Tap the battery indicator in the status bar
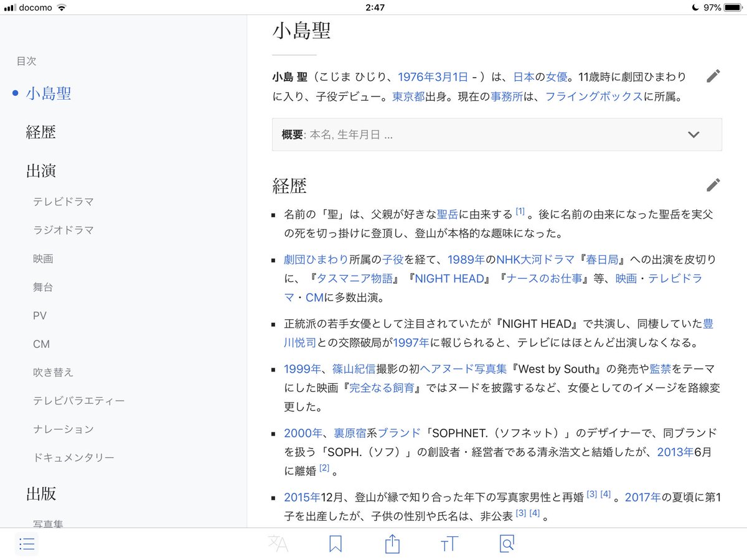 tap(733, 7)
